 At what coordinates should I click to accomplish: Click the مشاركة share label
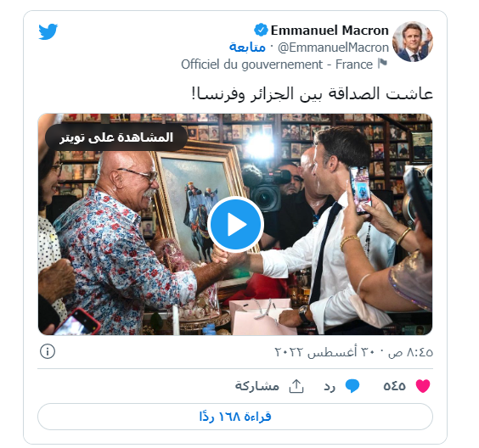(257, 386)
